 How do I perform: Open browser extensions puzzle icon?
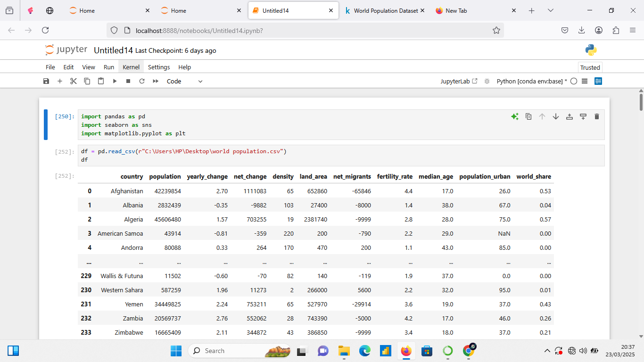pos(616,30)
